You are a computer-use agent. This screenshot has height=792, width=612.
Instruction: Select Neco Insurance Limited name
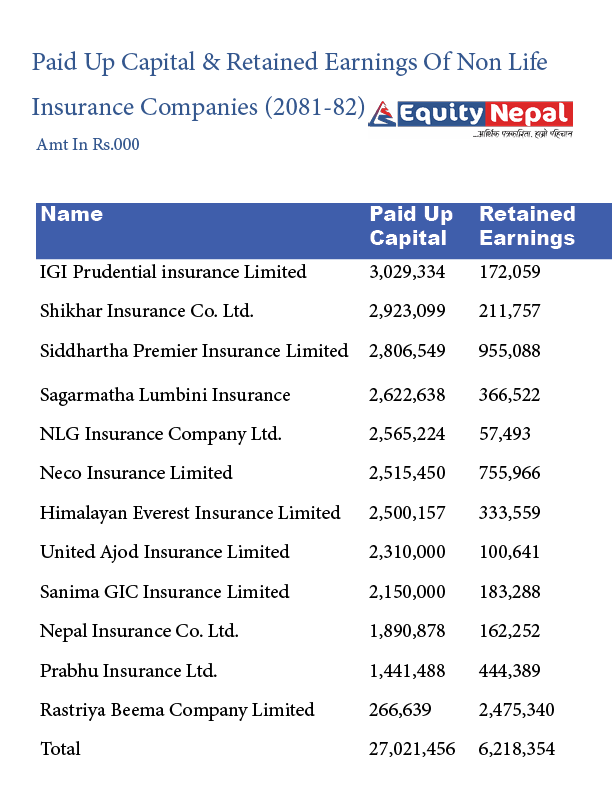coord(136,473)
